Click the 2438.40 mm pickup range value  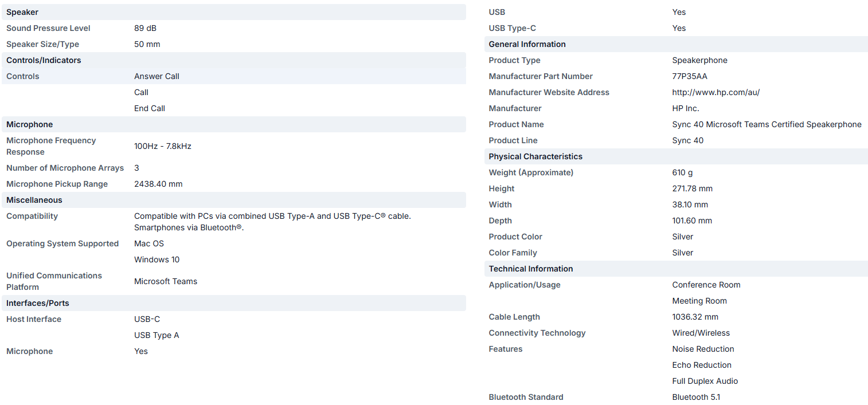point(158,184)
